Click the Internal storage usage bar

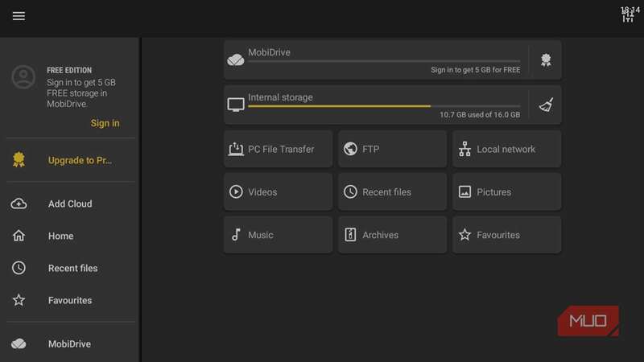pyautogui.click(x=383, y=105)
